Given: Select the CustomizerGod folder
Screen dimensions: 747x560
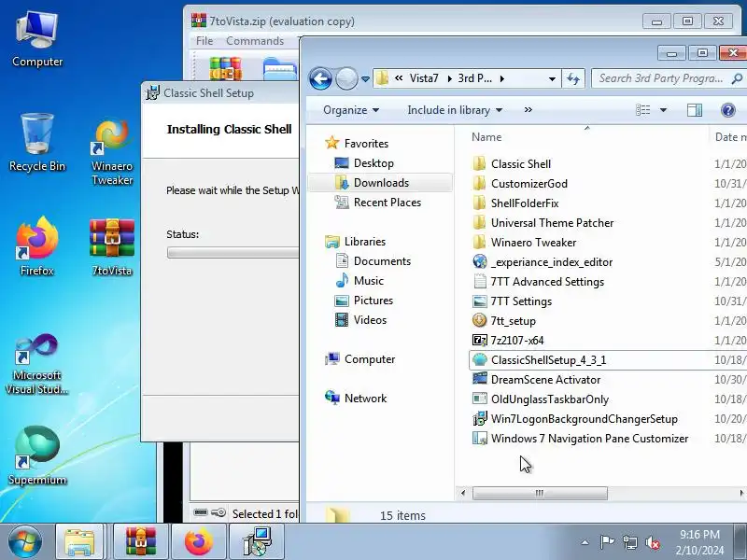Looking at the screenshot, I should [x=520, y=183].
